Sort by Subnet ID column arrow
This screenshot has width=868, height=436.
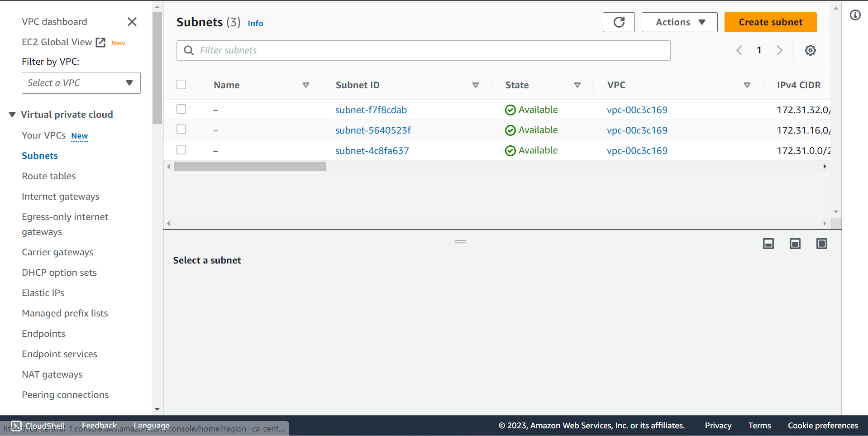click(x=476, y=85)
